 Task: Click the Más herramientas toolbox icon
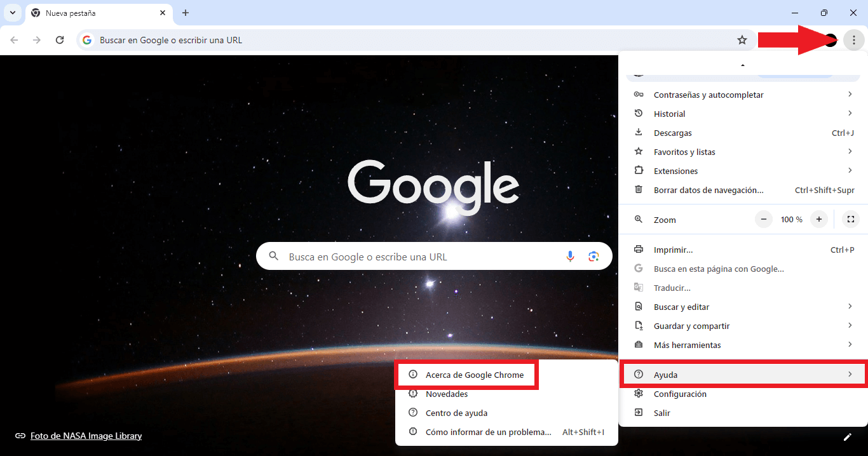click(639, 345)
